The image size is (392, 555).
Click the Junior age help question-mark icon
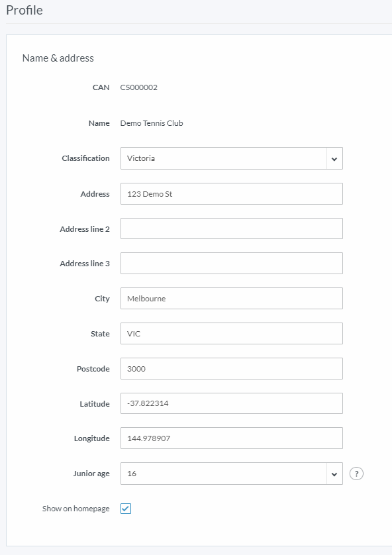tap(356, 474)
